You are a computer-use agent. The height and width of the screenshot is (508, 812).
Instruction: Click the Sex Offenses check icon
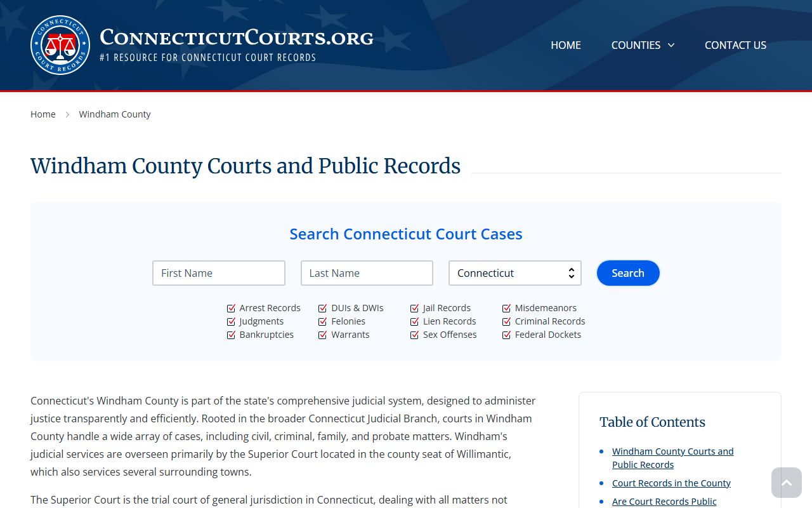(x=415, y=335)
